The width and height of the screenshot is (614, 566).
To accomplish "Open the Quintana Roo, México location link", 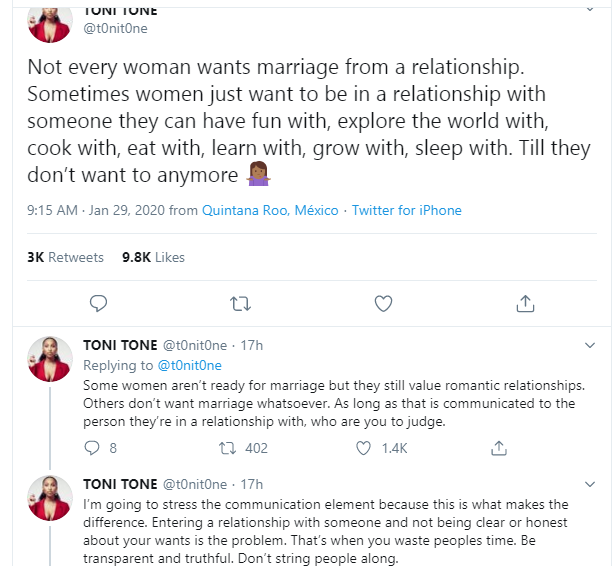I will (x=270, y=211).
